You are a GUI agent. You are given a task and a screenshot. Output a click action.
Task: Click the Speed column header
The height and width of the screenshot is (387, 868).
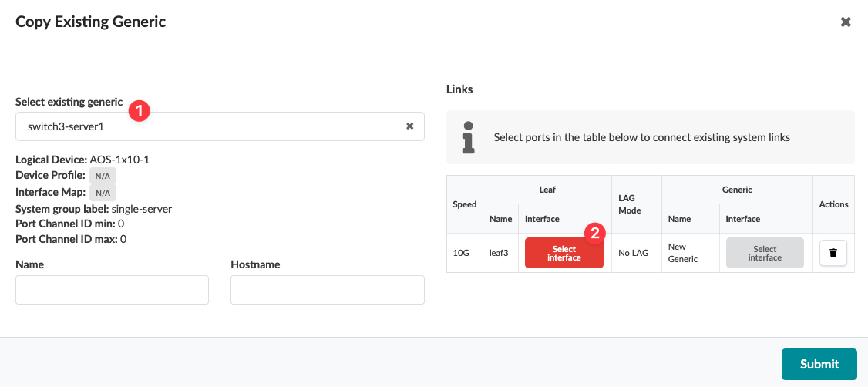(x=464, y=204)
